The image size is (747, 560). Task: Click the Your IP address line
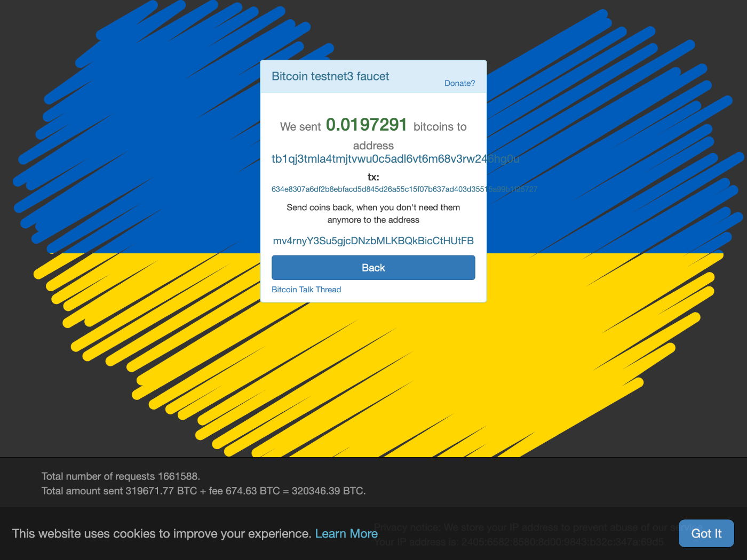(519, 542)
